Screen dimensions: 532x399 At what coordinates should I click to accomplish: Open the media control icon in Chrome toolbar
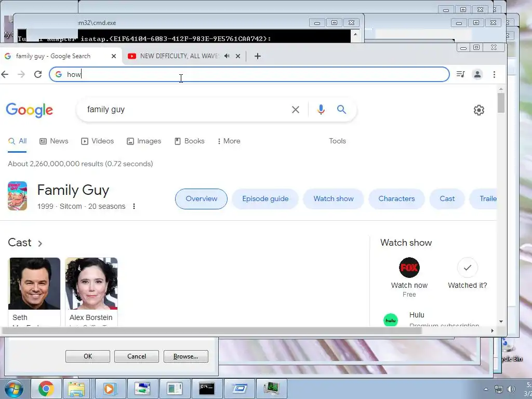pos(460,74)
